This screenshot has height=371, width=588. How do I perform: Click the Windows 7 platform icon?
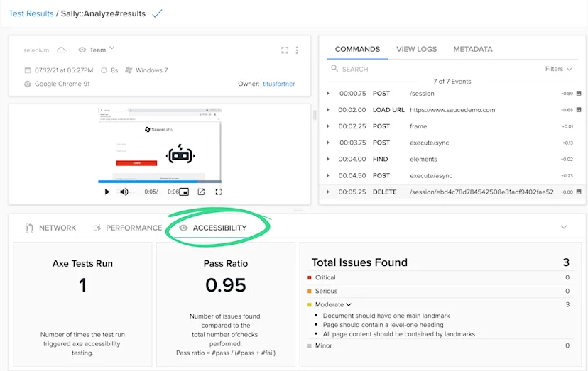129,70
